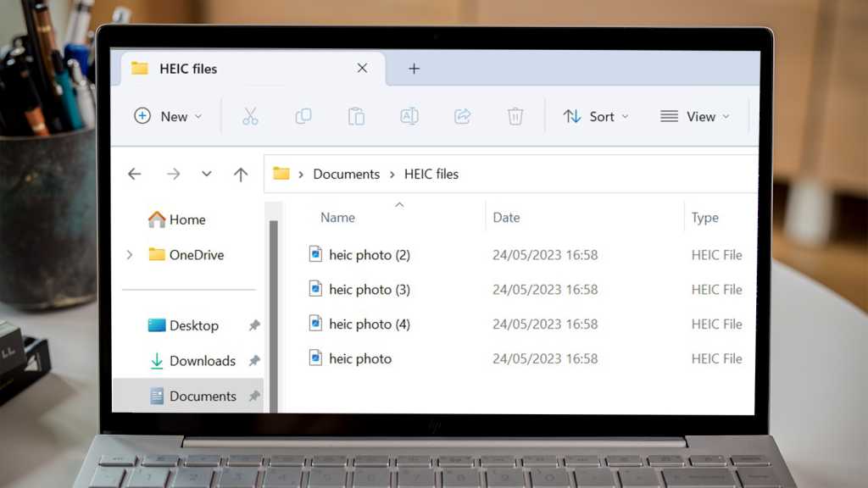
Task: Click the date of heic photo (2)
Action: tap(545, 254)
